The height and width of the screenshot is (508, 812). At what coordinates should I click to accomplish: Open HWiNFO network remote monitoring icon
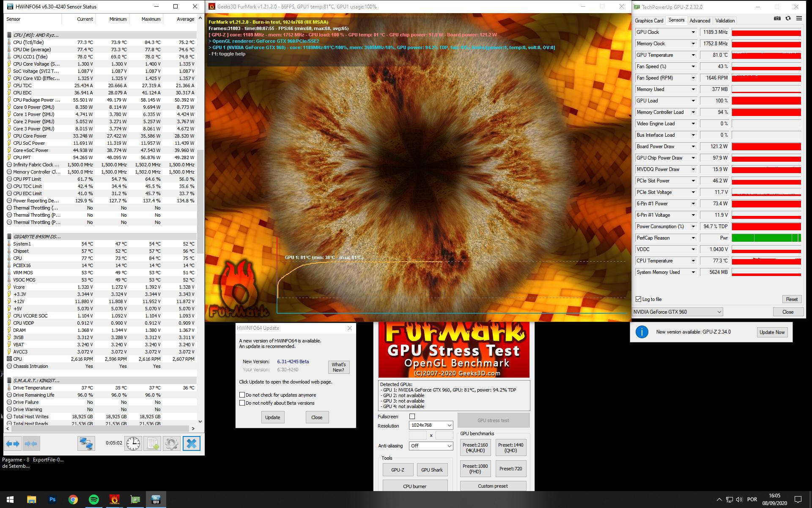tap(86, 444)
